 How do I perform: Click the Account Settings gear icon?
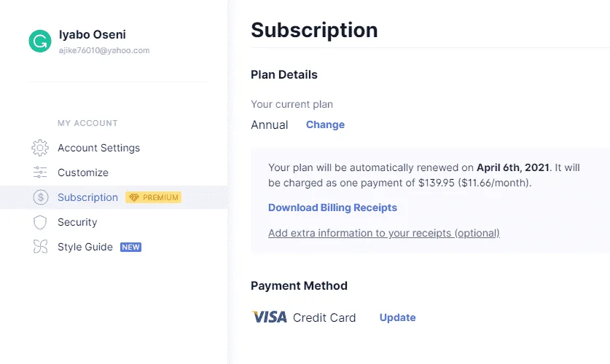pyautogui.click(x=40, y=148)
